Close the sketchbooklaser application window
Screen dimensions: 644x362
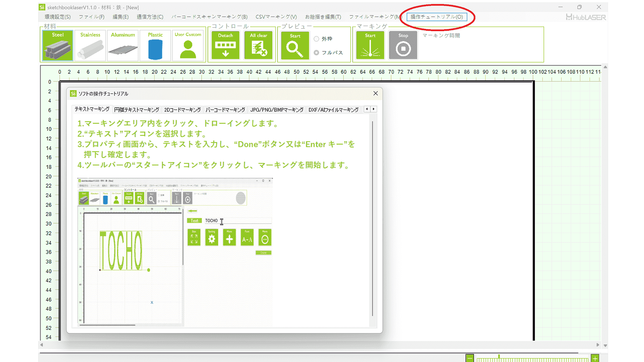599,7
